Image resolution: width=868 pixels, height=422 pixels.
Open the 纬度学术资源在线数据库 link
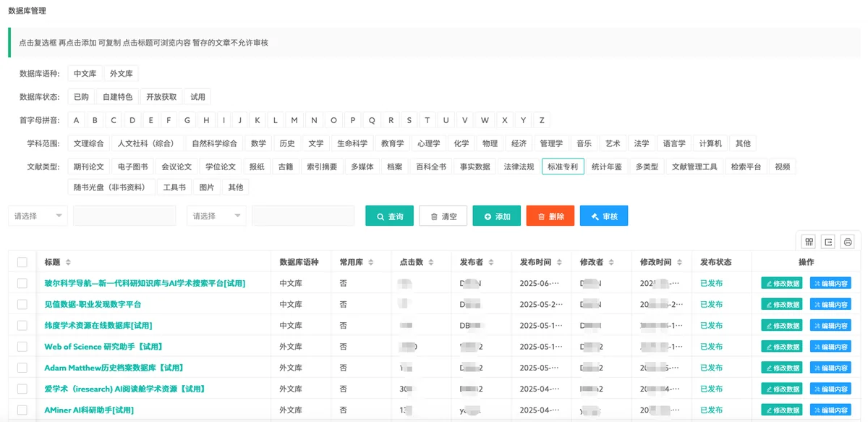pos(98,326)
